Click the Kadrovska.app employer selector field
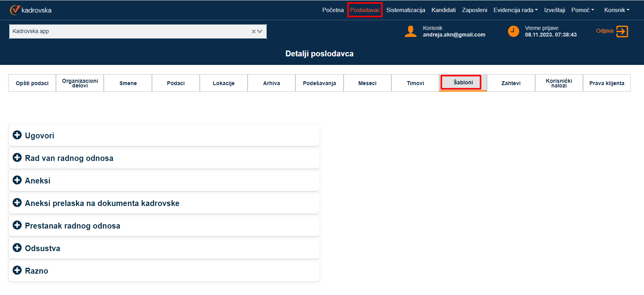The image size is (644, 295). pyautogui.click(x=128, y=31)
